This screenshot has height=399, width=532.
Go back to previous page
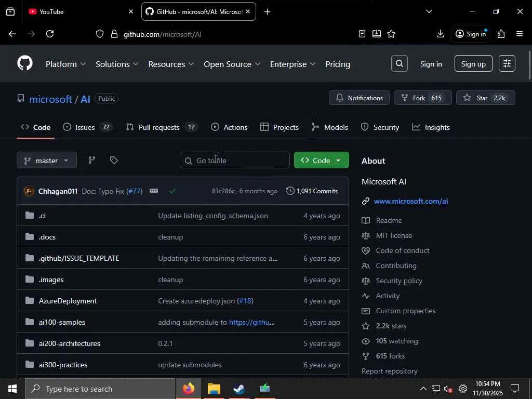tap(12, 34)
